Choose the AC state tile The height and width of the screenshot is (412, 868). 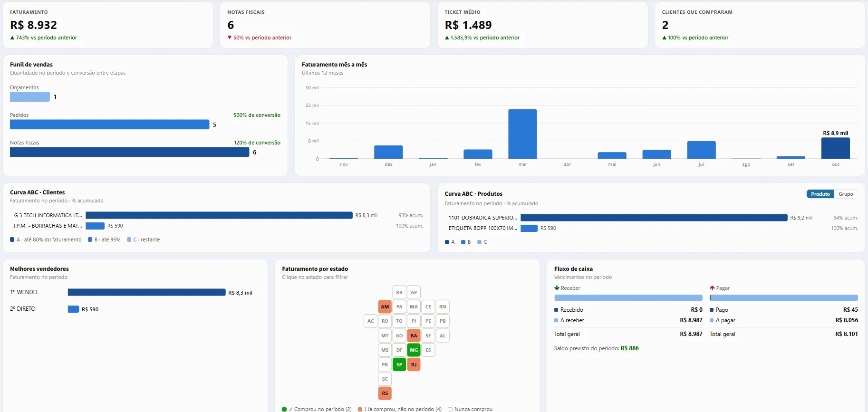370,321
